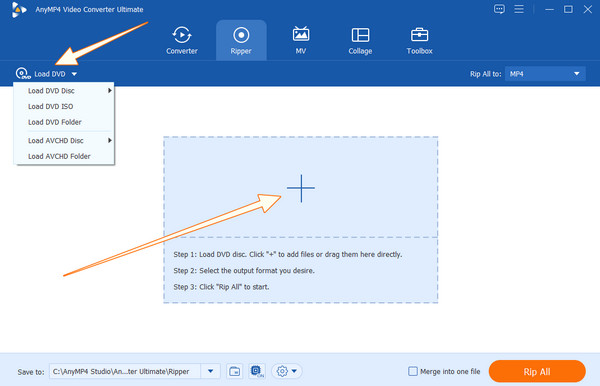Toggle the GPU hardware acceleration icon
This screenshot has width=600, height=386.
coord(257,371)
